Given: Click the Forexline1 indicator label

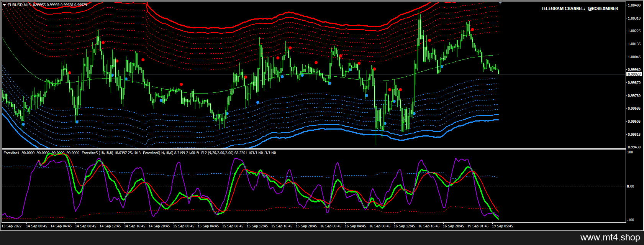Looking at the screenshot, I should click(11, 153).
